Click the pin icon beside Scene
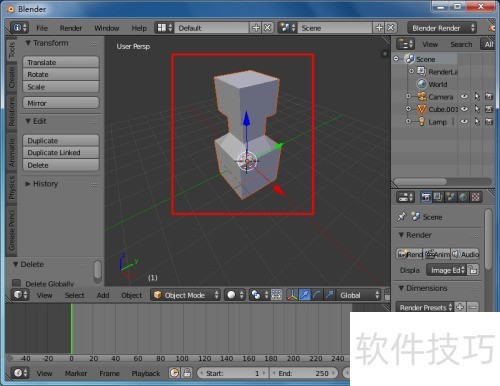 click(401, 217)
